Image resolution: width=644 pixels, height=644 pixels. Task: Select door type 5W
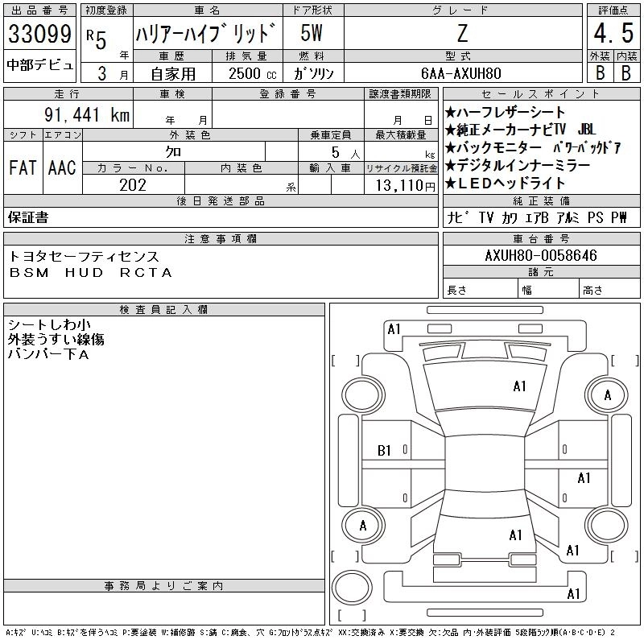312,33
